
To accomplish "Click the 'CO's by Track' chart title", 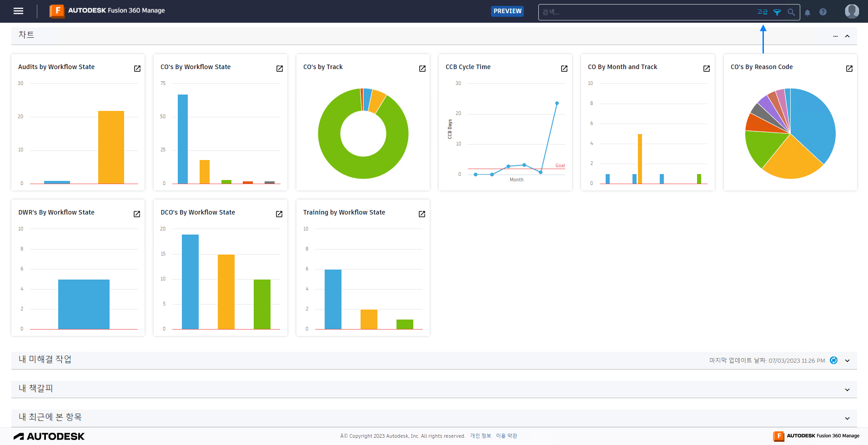I will click(x=323, y=67).
